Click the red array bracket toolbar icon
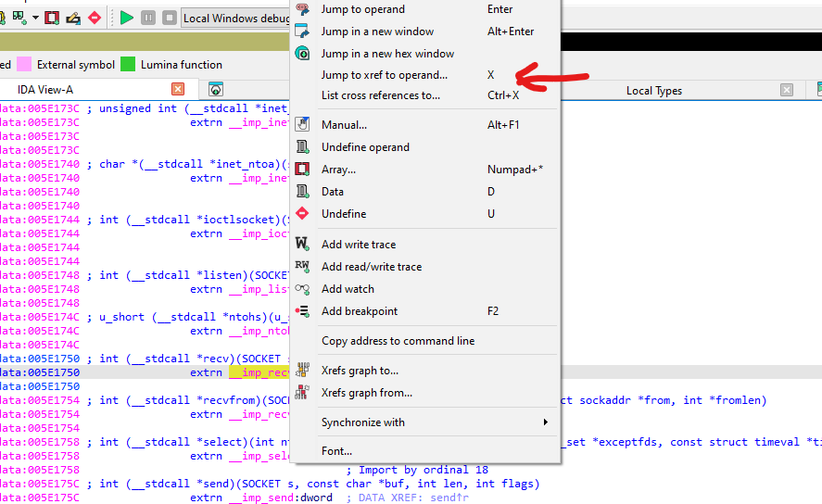The width and height of the screenshot is (822, 504). tap(52, 18)
